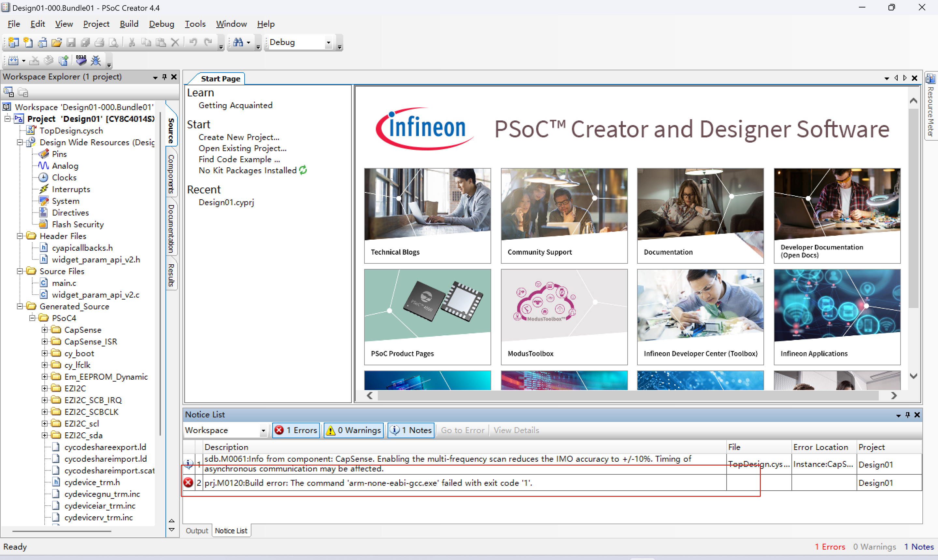Open the ModusToolbox card
This screenshot has height=560, width=938.
(564, 317)
